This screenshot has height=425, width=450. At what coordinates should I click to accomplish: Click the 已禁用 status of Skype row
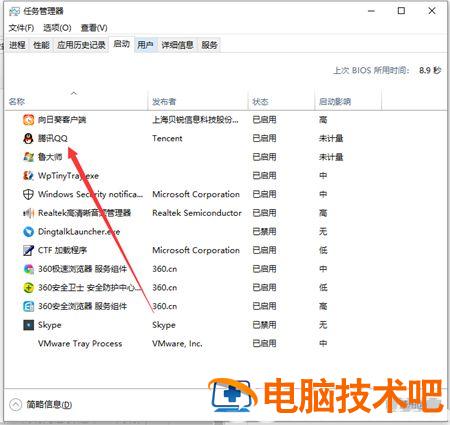click(x=264, y=325)
